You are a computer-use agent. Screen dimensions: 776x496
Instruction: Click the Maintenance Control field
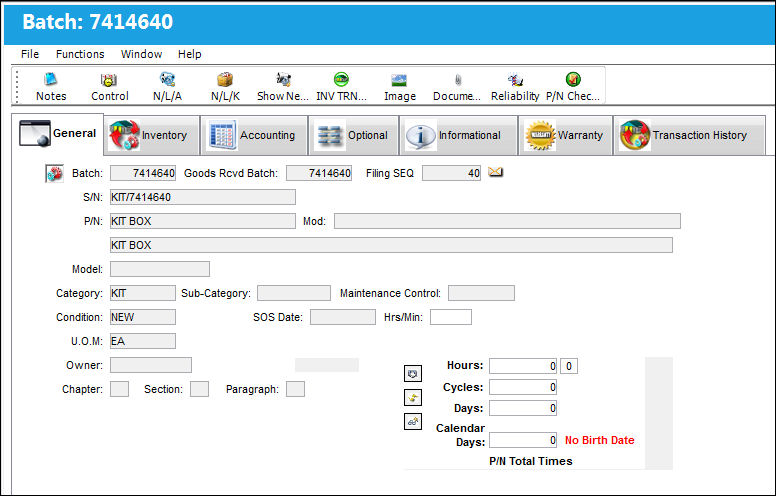482,293
